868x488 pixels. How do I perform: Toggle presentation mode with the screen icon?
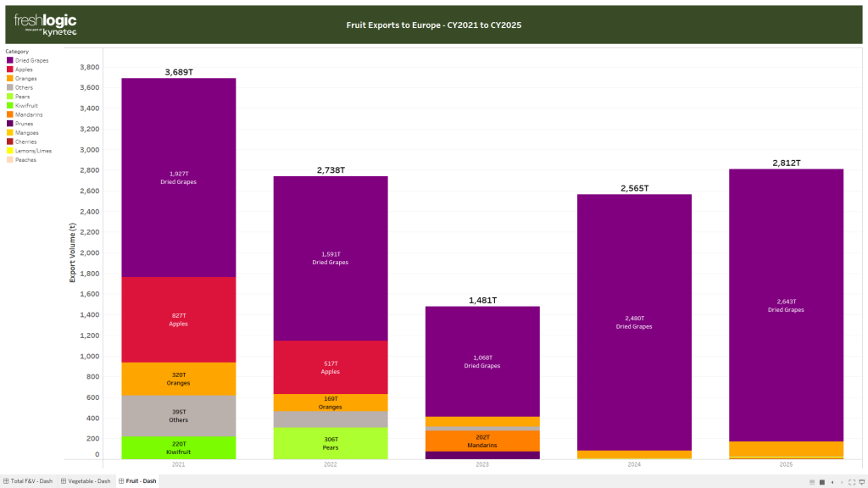(x=862, y=482)
